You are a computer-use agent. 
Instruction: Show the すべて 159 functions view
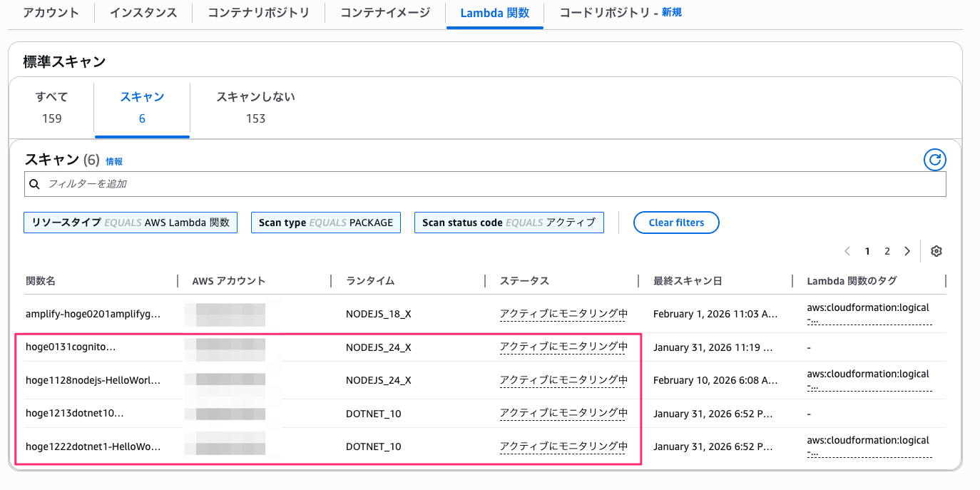point(51,108)
